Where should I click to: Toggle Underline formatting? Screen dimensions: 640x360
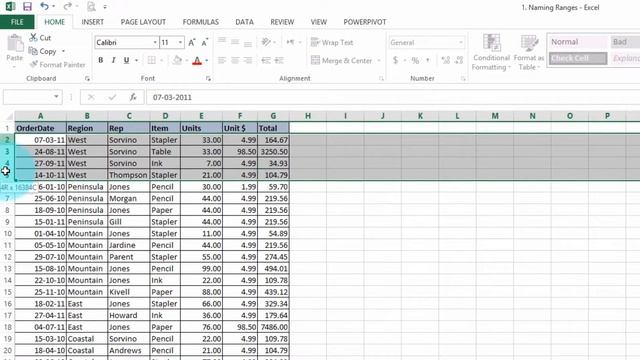pos(127,60)
